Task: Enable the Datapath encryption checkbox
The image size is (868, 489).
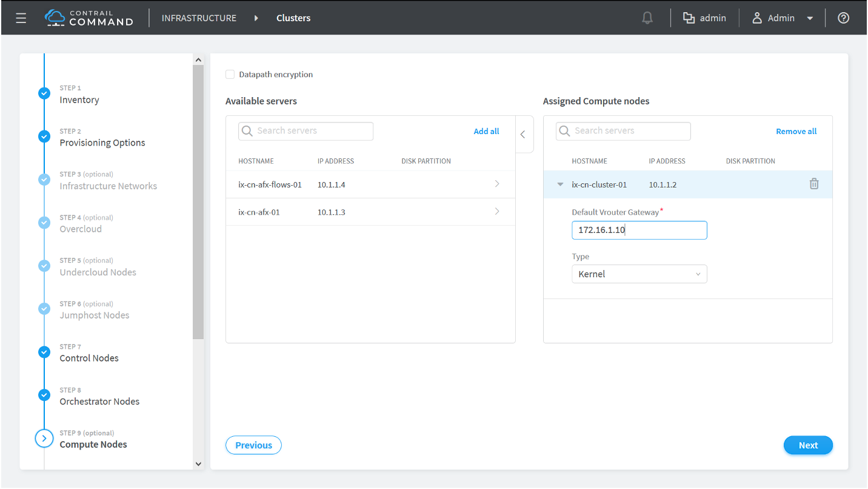Action: coord(230,75)
